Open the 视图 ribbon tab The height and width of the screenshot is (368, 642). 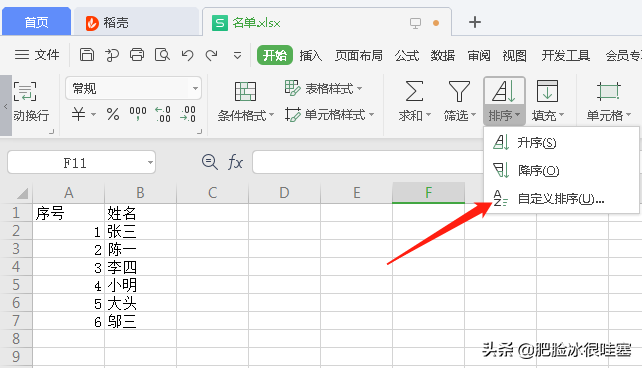click(x=515, y=55)
